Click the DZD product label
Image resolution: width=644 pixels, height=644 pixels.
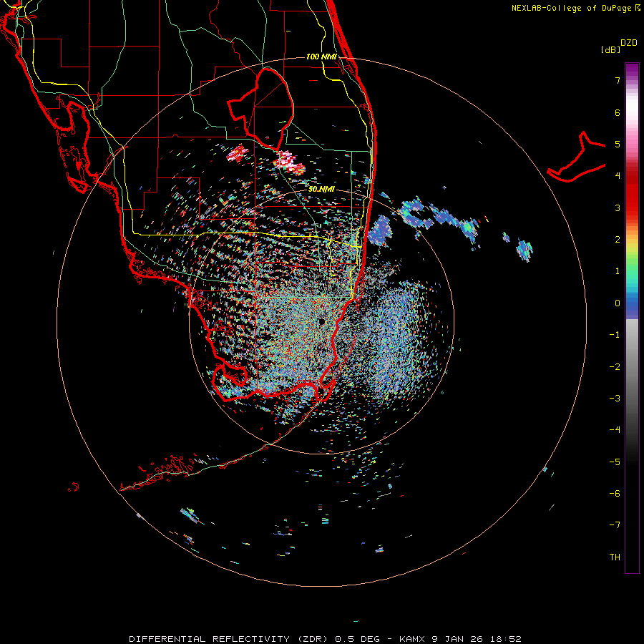(629, 43)
